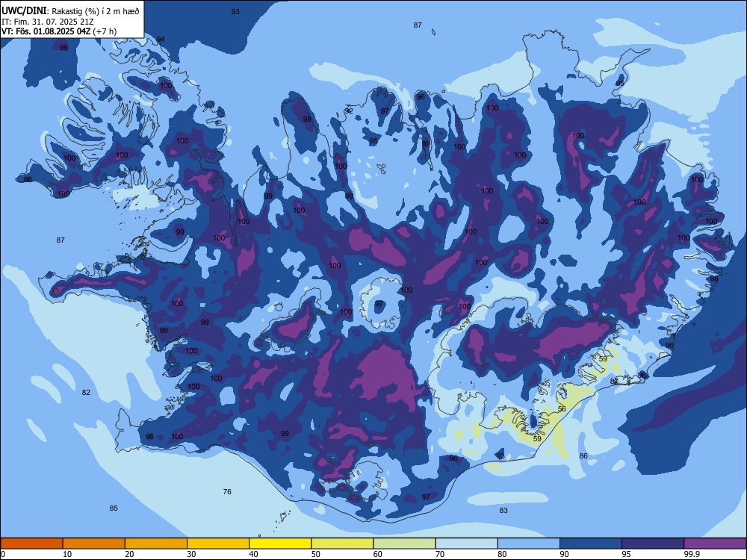Click the medium blue 80–90 legend swatch
This screenshot has height=560, width=747.
[529, 544]
